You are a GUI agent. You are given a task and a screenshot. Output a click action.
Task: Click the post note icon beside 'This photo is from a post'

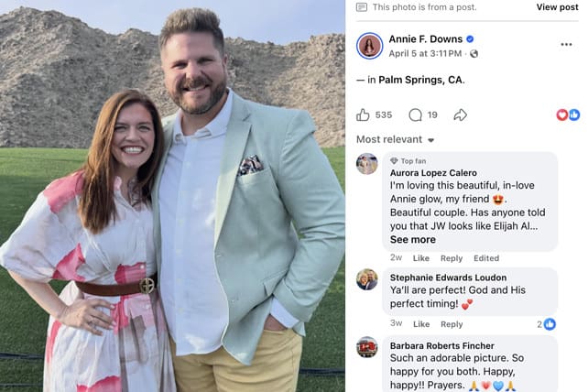362,7
